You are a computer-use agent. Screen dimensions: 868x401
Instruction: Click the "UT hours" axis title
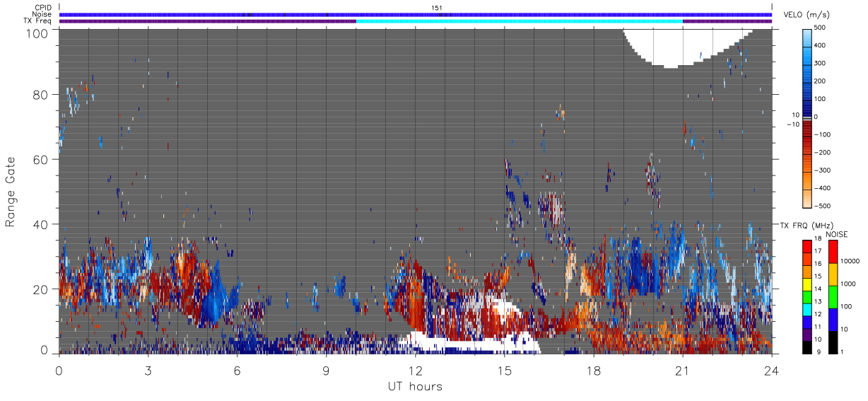(x=415, y=386)
